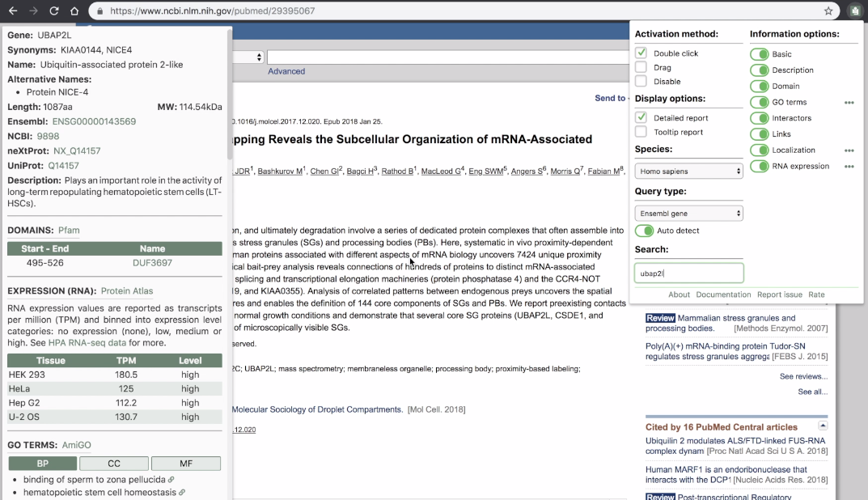Open Ensembl ID ENSG00000143569
This screenshot has height=500, width=868.
[x=94, y=122]
